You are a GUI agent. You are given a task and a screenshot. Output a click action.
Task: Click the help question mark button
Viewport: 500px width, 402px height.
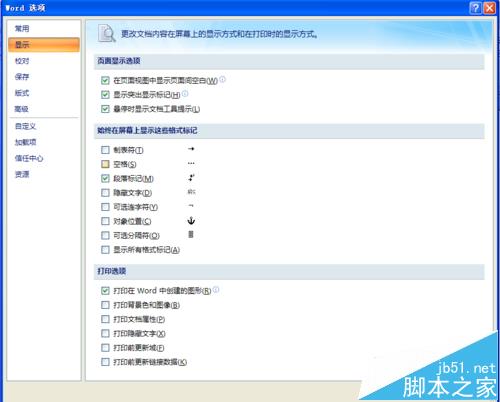tap(475, 8)
